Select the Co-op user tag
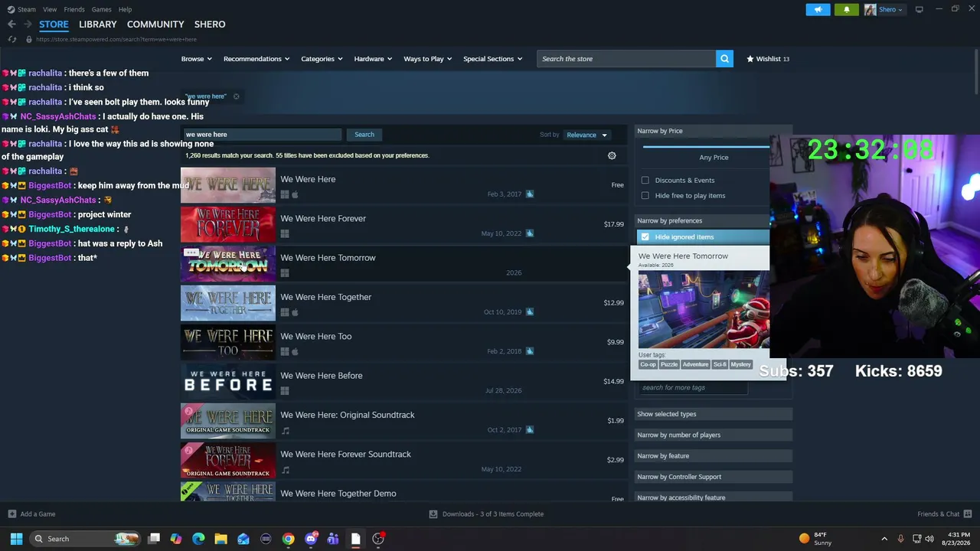 point(648,365)
